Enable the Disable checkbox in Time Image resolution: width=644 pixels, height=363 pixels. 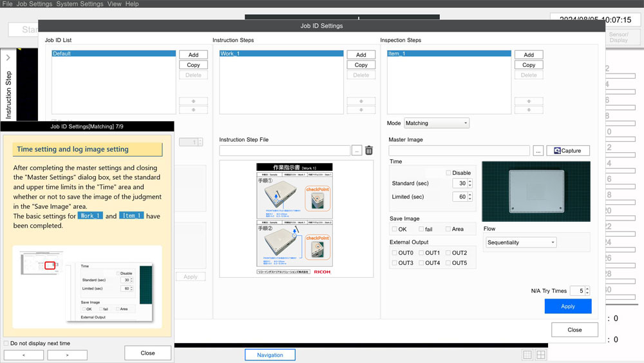coord(449,173)
